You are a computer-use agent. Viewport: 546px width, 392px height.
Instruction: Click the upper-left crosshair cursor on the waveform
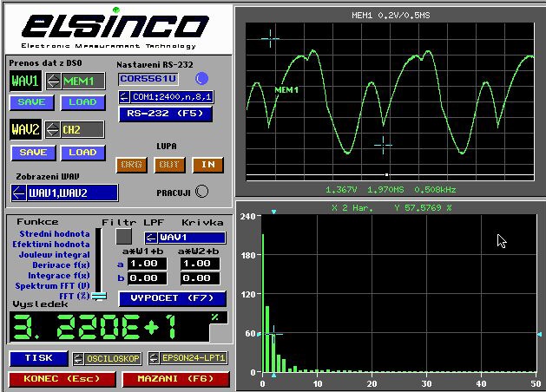click(270, 38)
